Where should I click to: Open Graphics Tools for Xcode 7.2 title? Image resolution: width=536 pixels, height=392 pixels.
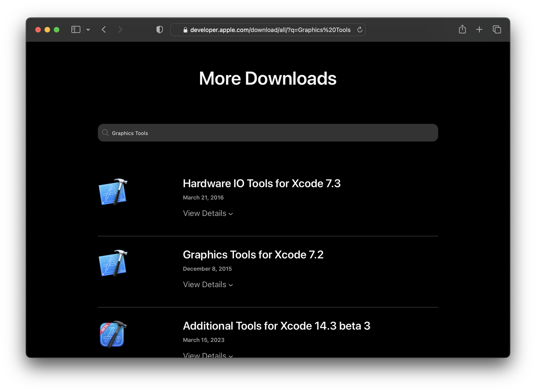[x=253, y=255]
